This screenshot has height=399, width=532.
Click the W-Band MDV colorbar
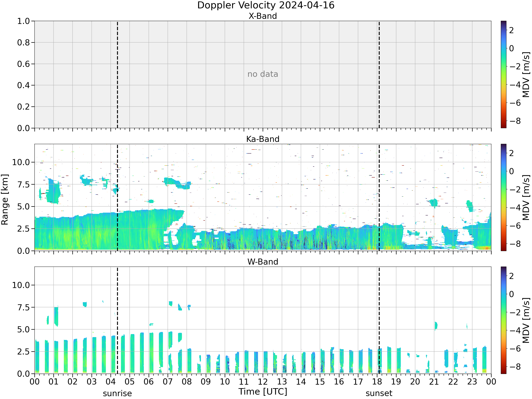[504, 320]
